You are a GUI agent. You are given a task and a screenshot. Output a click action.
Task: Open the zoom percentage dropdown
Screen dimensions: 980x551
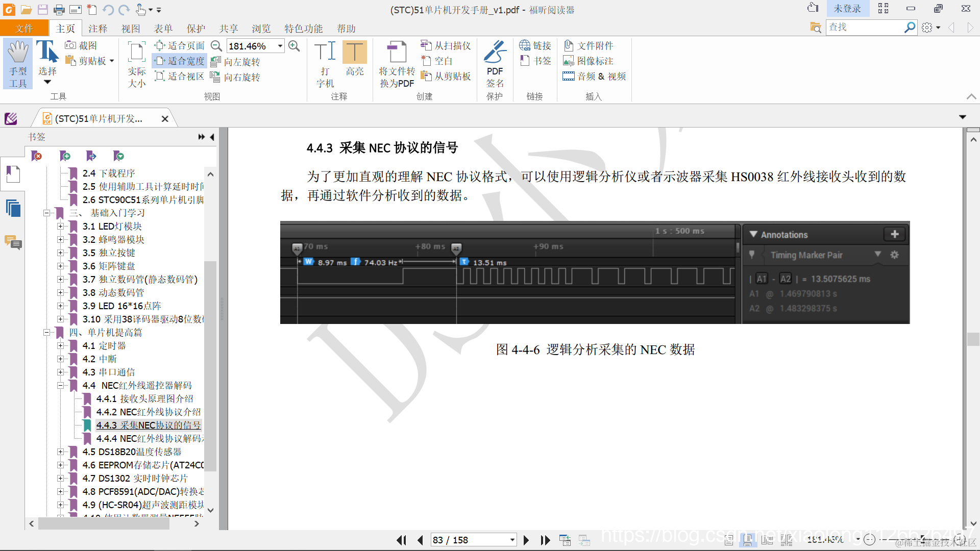point(280,46)
